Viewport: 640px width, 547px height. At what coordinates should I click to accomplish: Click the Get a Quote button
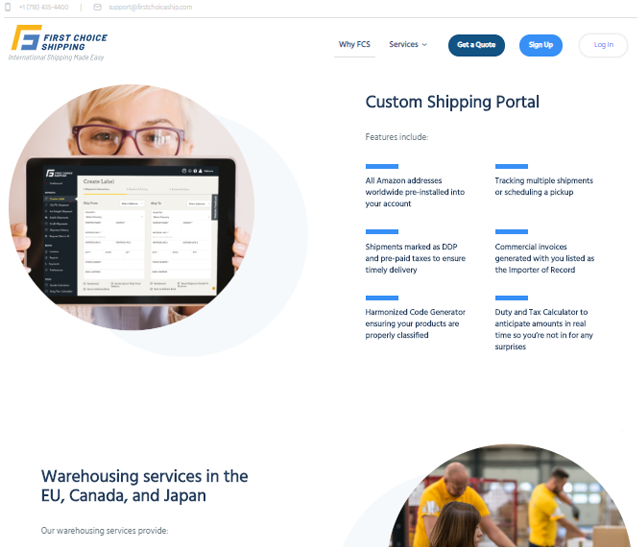pos(476,45)
